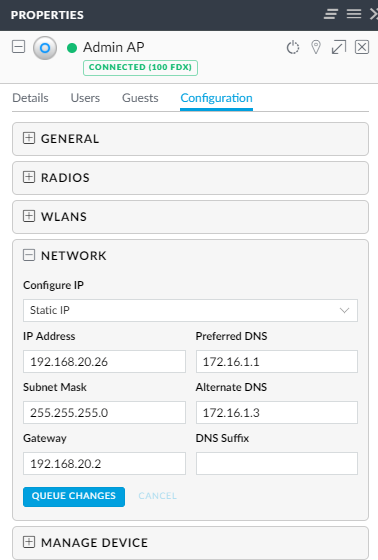The height and width of the screenshot is (560, 378).
Task: Click the QUEUE CHANGES button
Action: click(74, 496)
